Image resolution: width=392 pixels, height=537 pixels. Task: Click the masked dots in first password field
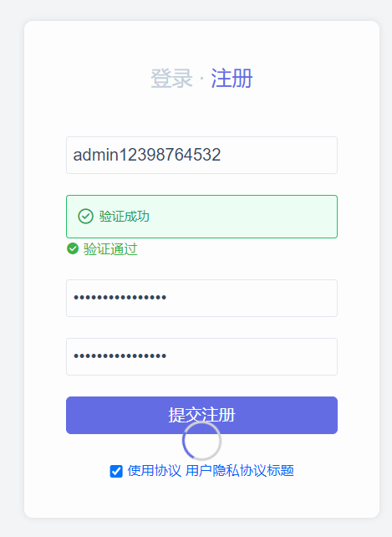pos(120,298)
